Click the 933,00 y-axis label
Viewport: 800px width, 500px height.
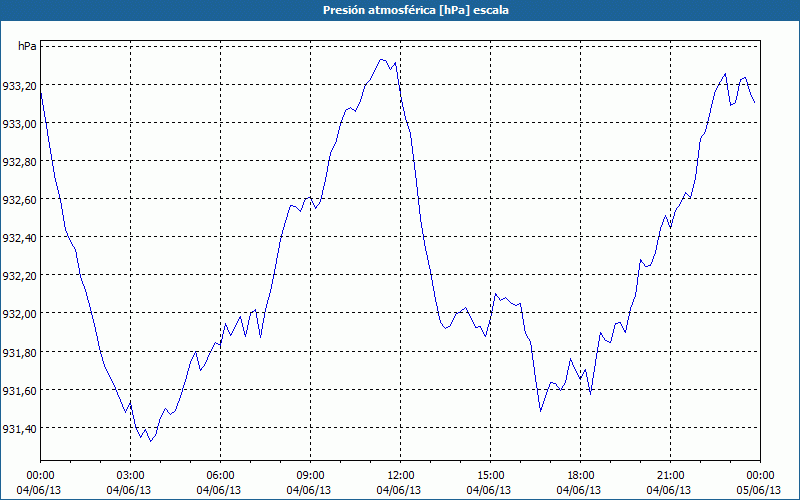pyautogui.click(x=19, y=123)
